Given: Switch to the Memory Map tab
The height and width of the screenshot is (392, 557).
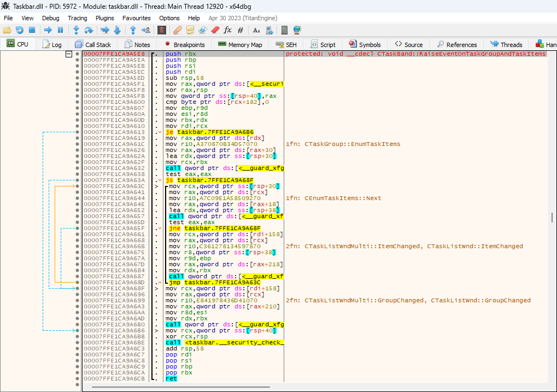Looking at the screenshot, I should coord(240,45).
